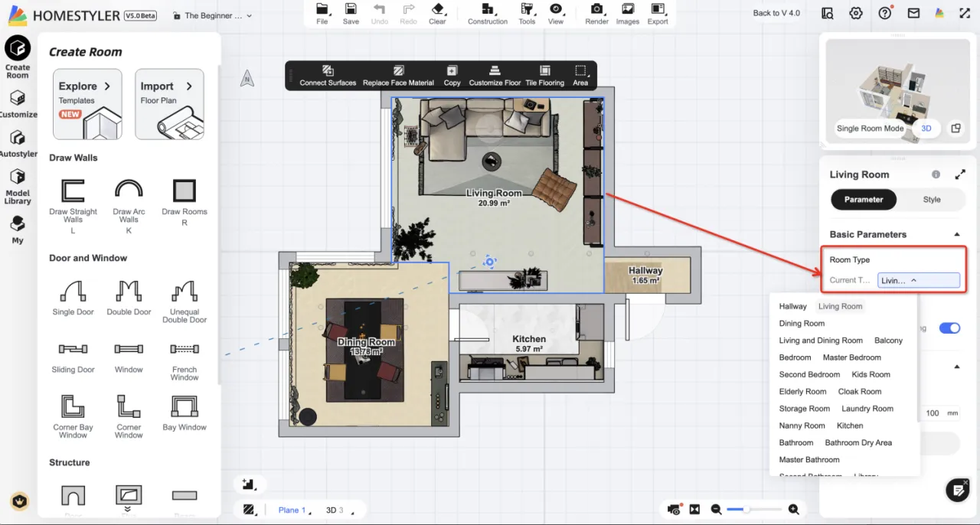The width and height of the screenshot is (980, 525).
Task: Choose Replace Face Material tool
Action: click(398, 75)
